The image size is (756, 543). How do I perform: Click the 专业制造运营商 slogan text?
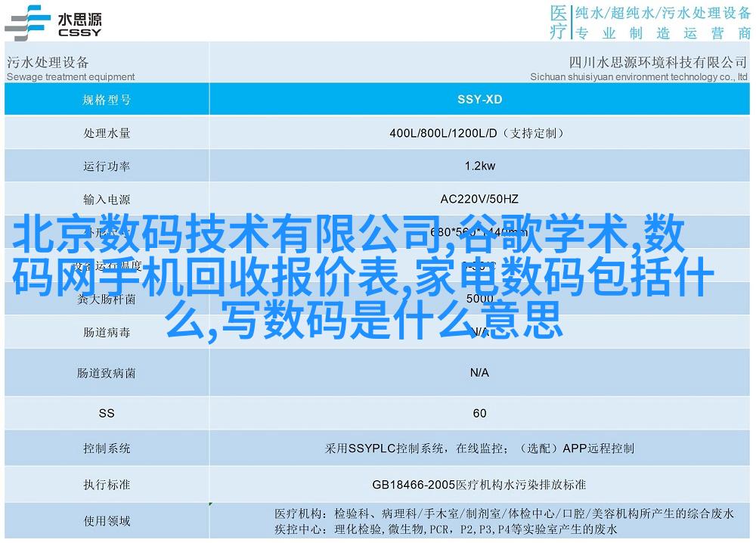coord(663,33)
